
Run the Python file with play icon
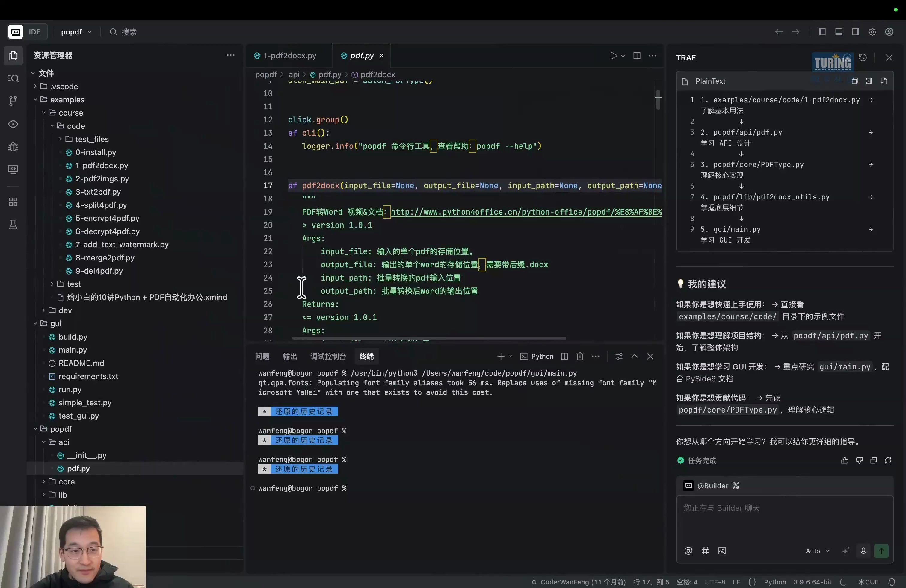613,56
